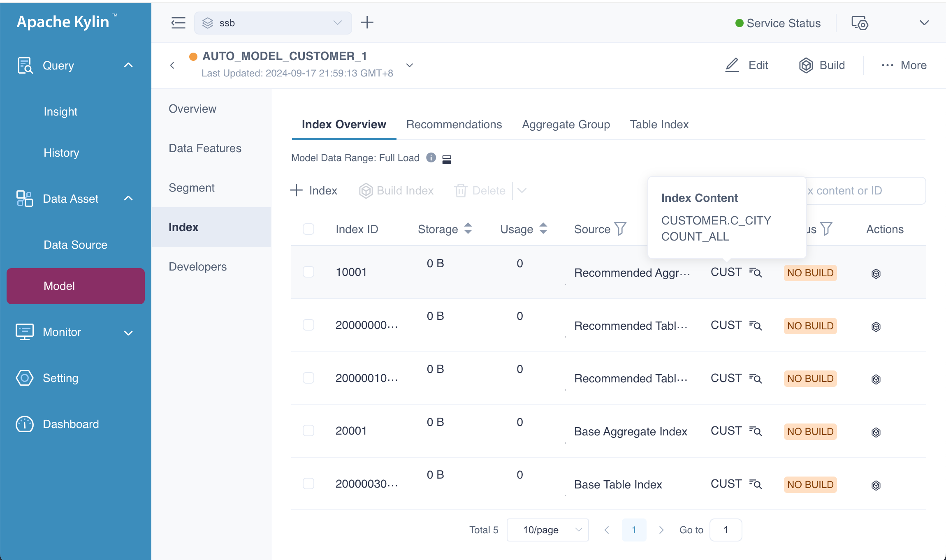Click the settings gear icon for index 10001
The height and width of the screenshot is (560, 946).
click(x=876, y=273)
